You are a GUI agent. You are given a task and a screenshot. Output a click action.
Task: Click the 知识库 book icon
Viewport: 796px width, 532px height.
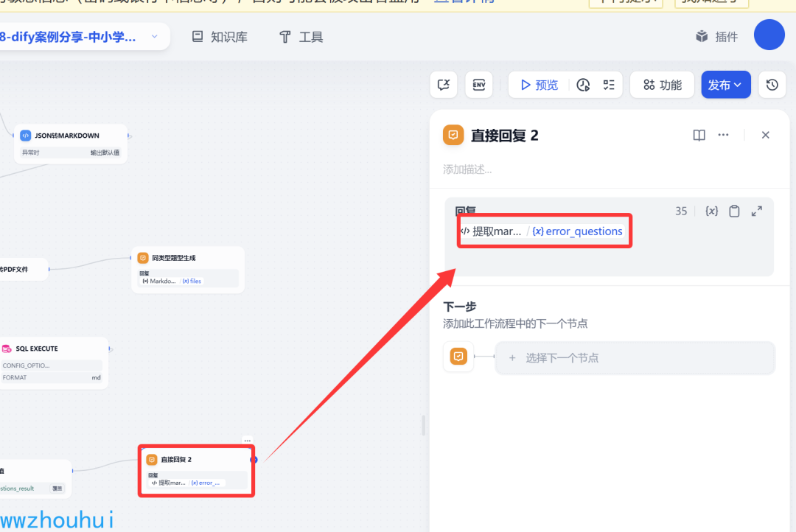[198, 37]
